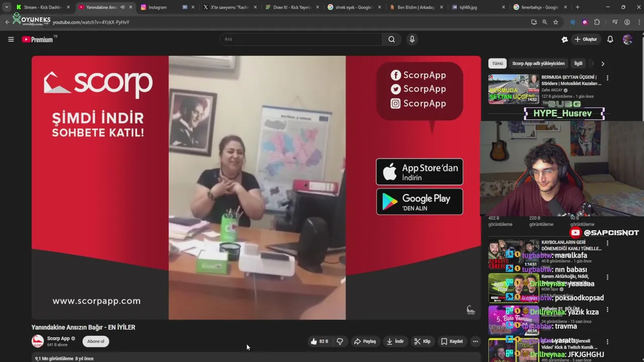Select the Tümü filter chip
The width and height of the screenshot is (644, 362).
point(497,64)
